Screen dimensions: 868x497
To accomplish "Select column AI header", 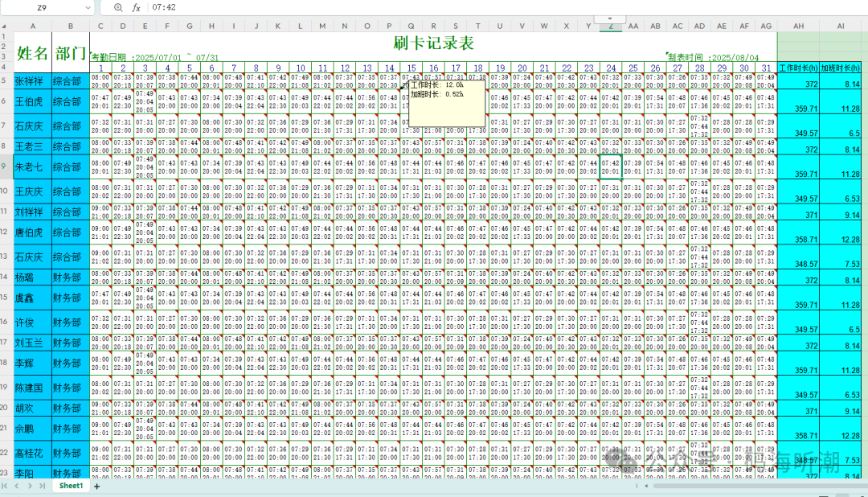I will (841, 26).
